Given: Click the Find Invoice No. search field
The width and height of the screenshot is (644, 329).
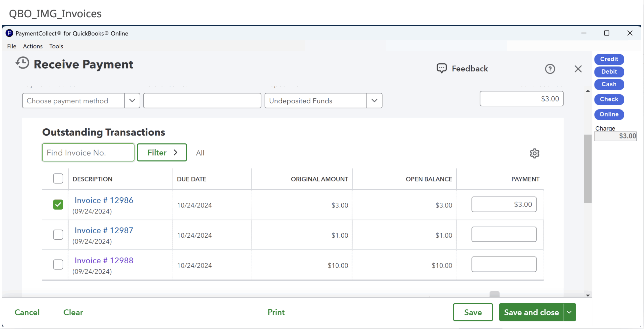Looking at the screenshot, I should tap(88, 153).
